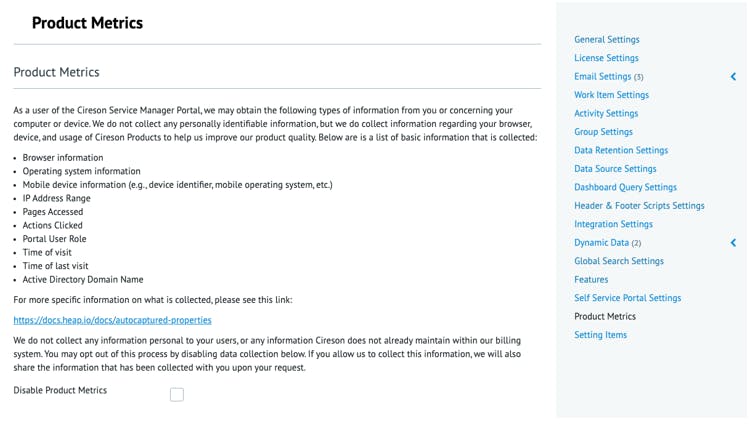Open Work Item Settings
This screenshot has width=750, height=427.
tap(611, 95)
